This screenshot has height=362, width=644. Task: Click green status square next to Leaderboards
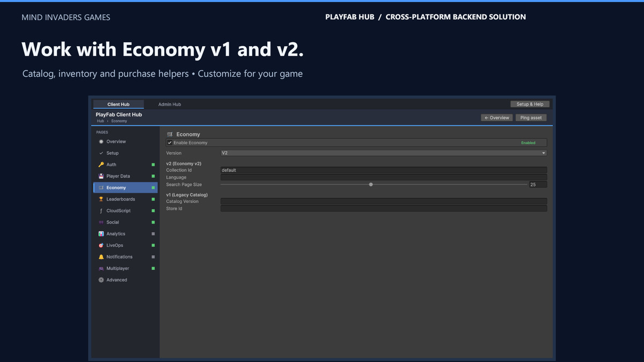(x=153, y=199)
